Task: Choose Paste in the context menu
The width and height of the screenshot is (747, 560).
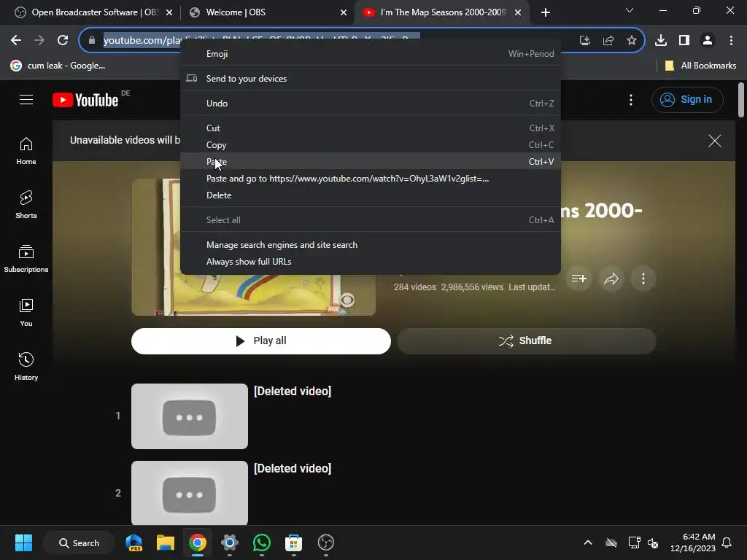Action: coord(370,161)
